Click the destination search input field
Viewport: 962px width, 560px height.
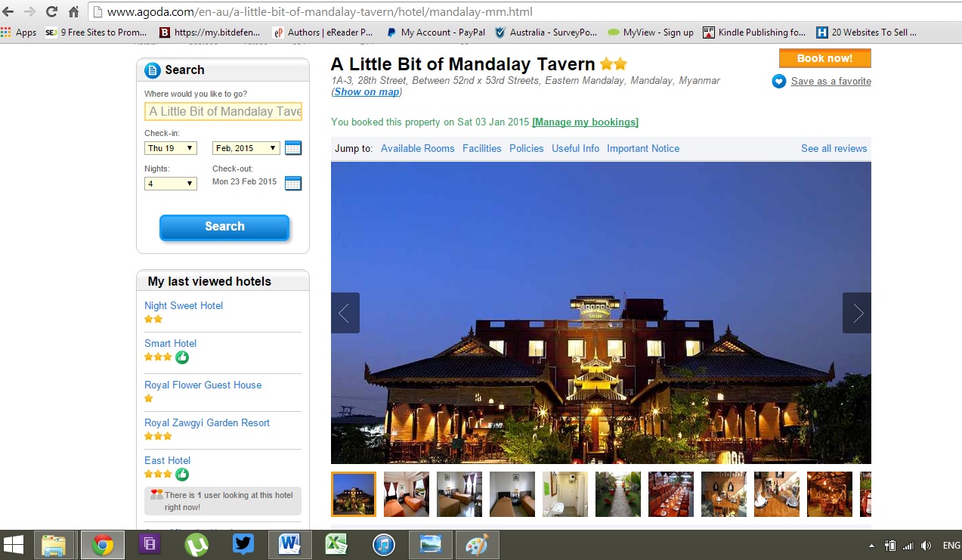point(223,111)
